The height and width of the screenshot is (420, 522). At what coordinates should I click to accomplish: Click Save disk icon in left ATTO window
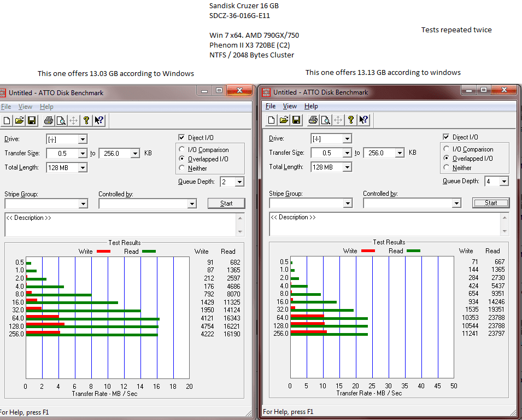pos(32,120)
